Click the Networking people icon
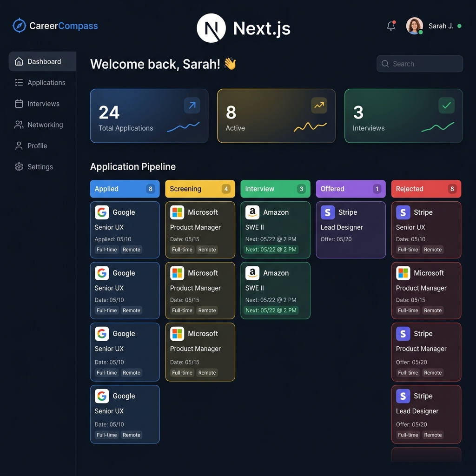 coord(19,125)
